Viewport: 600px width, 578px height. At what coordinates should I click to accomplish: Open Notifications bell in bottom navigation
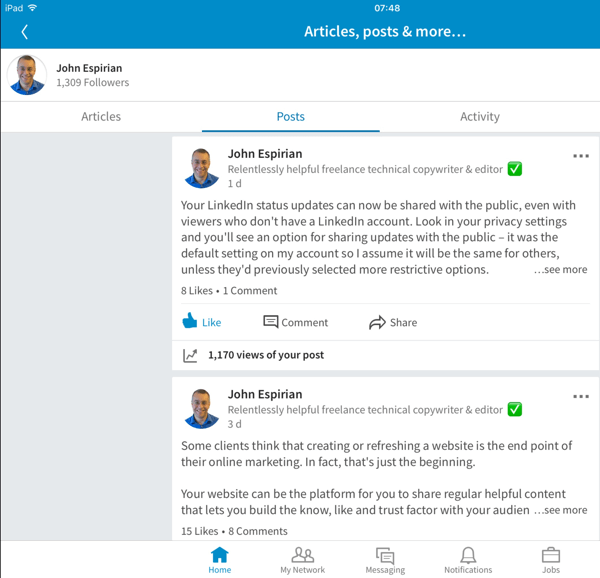(468, 560)
